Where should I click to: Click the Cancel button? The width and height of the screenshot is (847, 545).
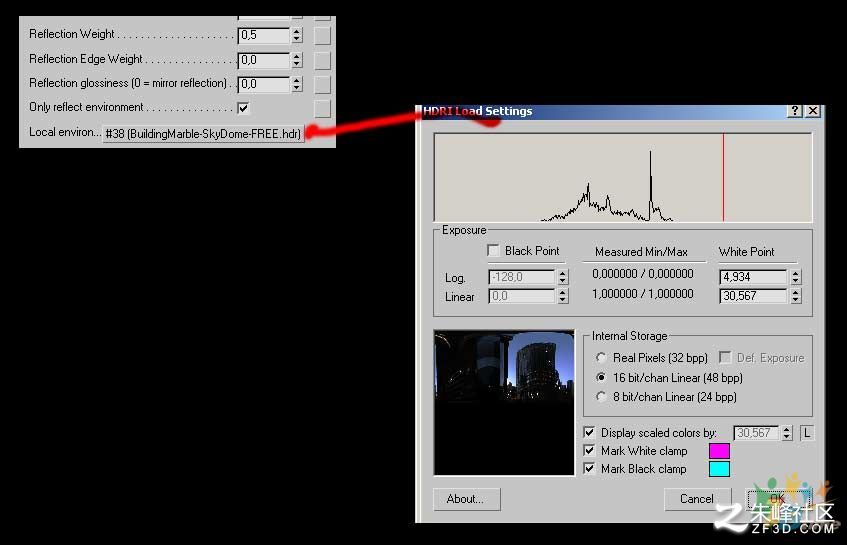(x=697, y=499)
